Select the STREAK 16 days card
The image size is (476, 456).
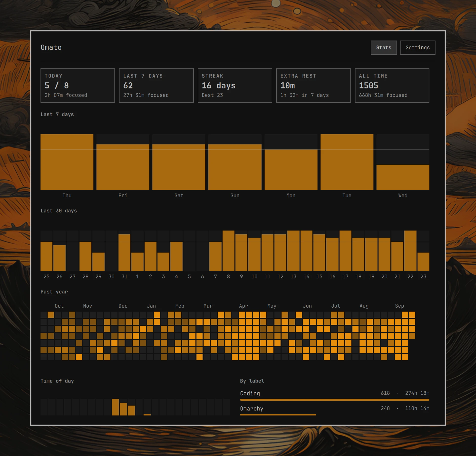pos(235,86)
